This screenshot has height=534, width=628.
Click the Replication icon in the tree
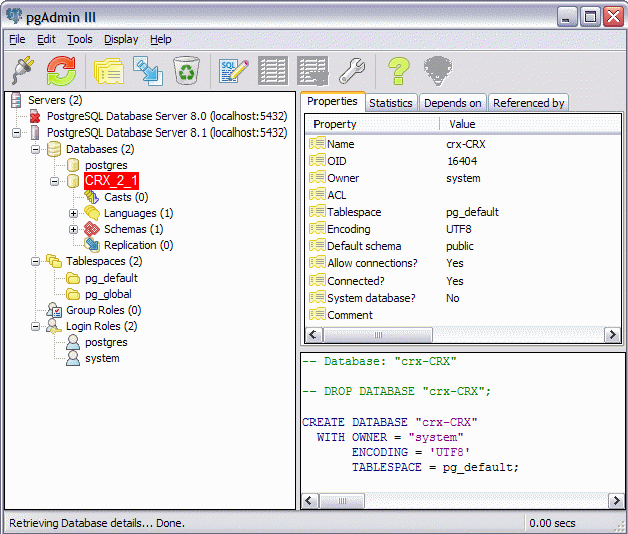[x=92, y=245]
